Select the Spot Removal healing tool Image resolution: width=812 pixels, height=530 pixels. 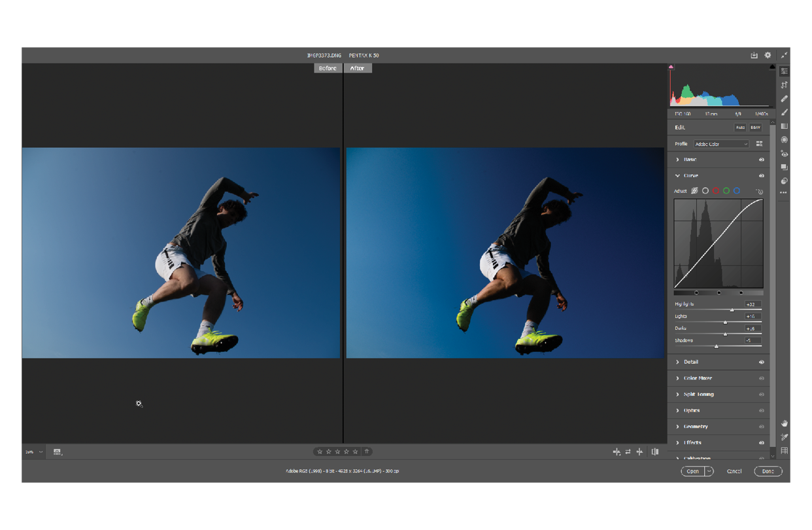(x=784, y=99)
